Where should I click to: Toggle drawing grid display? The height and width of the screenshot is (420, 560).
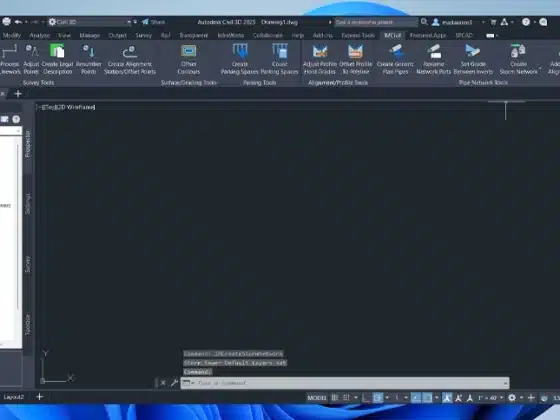click(335, 398)
